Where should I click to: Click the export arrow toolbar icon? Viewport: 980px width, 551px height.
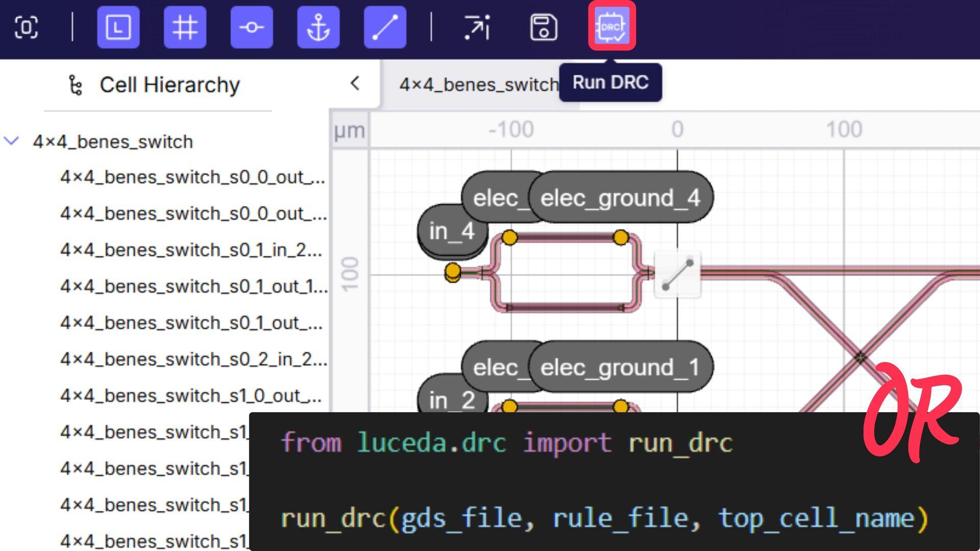coord(477,27)
